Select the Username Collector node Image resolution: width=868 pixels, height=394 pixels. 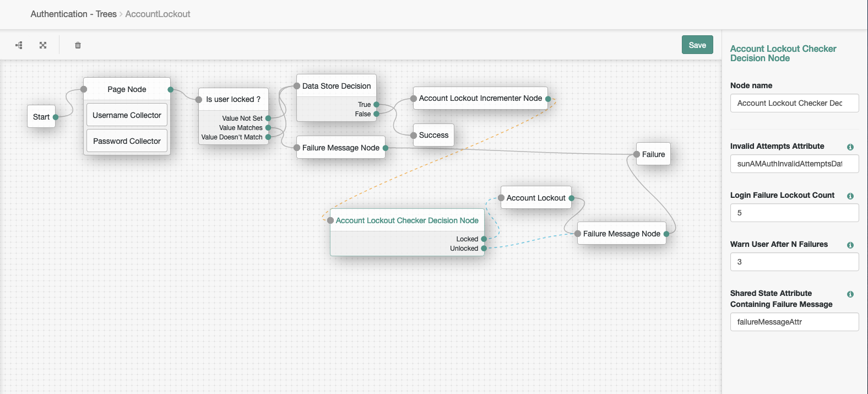click(x=127, y=115)
